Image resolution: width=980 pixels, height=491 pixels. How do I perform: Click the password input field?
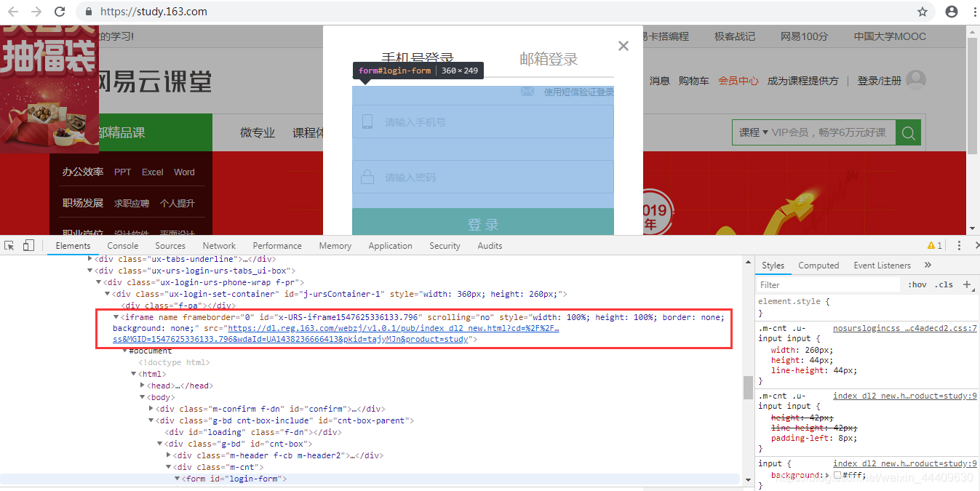point(483,177)
